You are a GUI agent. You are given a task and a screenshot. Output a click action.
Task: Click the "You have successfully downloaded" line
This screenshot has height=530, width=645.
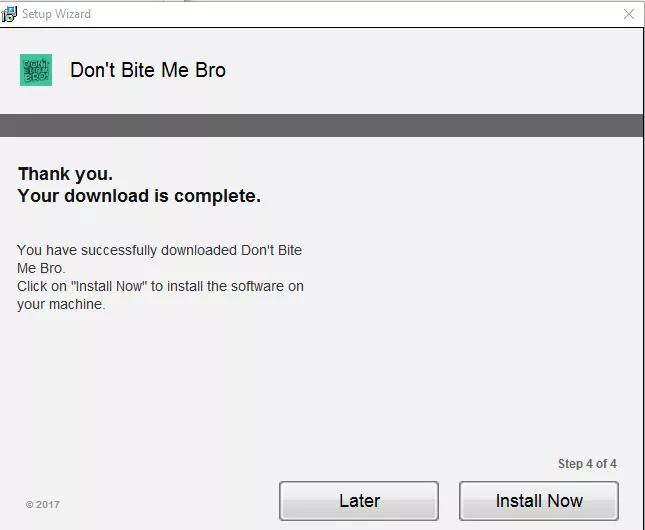point(160,250)
